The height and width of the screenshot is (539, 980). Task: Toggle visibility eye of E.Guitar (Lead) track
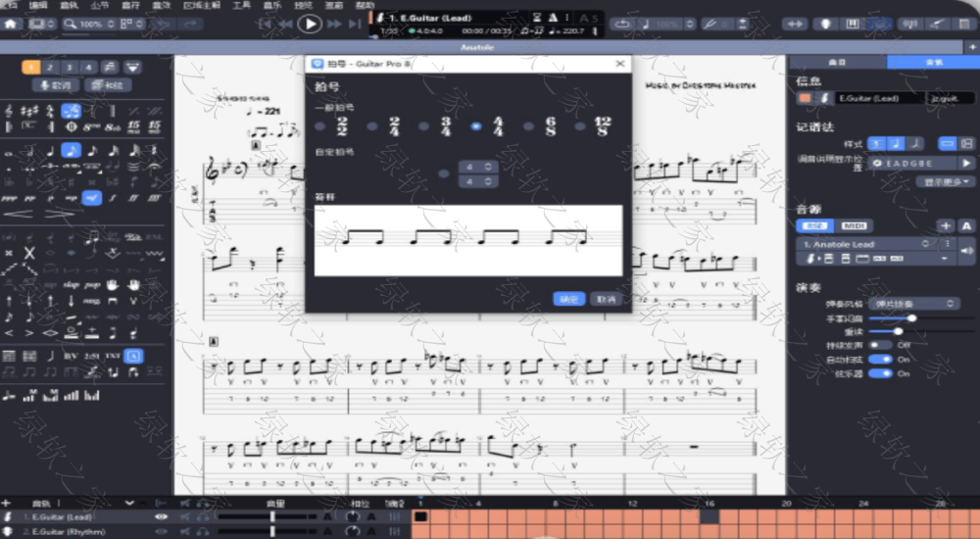pos(161,516)
